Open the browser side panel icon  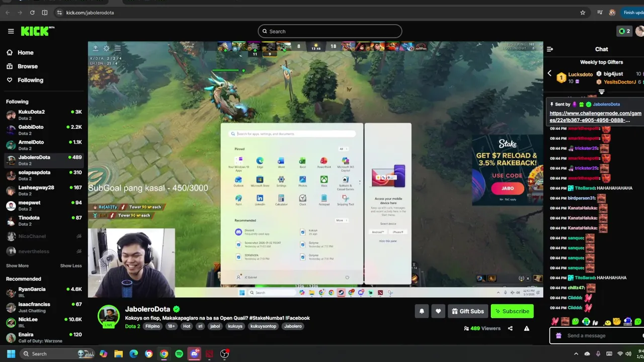pos(45,13)
